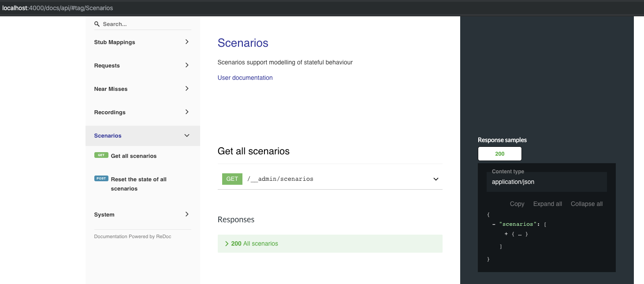Expand the System section in the sidebar

point(187,214)
